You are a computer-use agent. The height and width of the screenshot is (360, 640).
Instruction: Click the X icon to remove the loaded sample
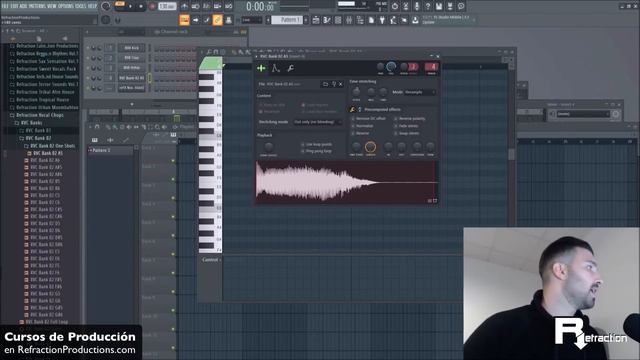341,84
